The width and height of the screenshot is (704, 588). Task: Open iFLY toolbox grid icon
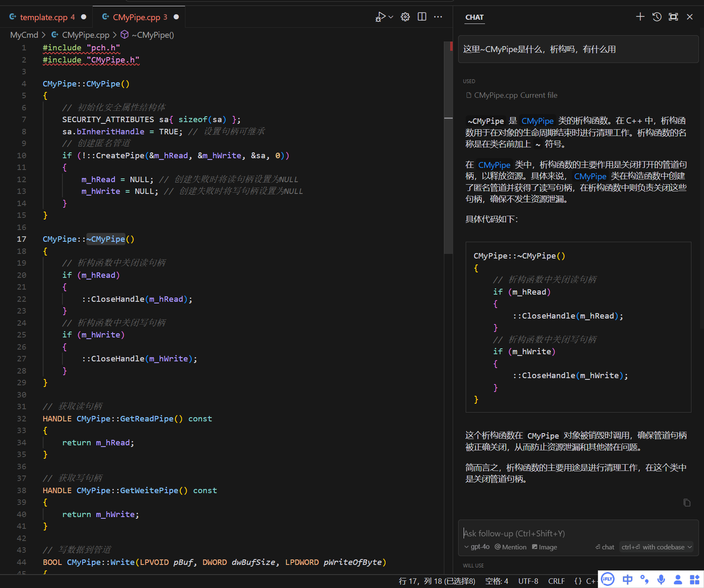[695, 580]
